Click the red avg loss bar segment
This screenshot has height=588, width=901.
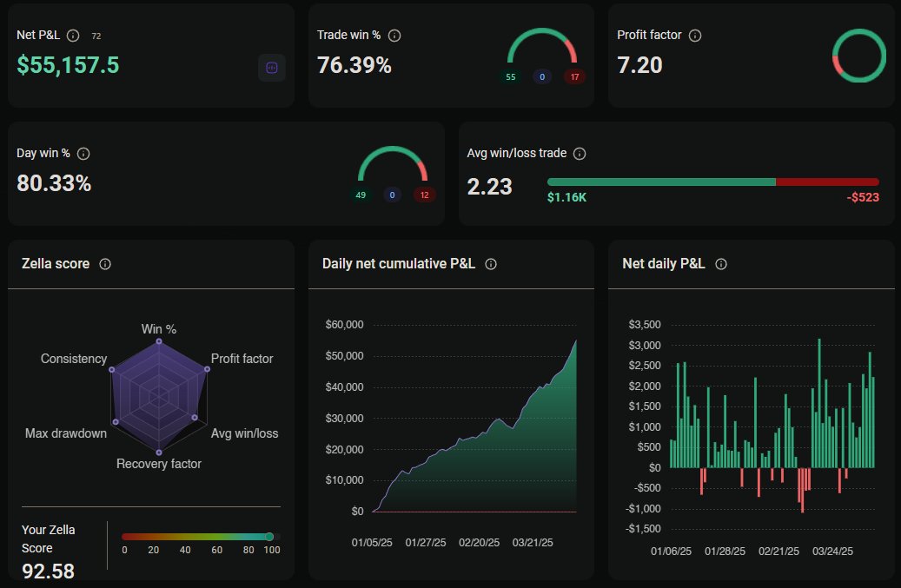tap(827, 182)
